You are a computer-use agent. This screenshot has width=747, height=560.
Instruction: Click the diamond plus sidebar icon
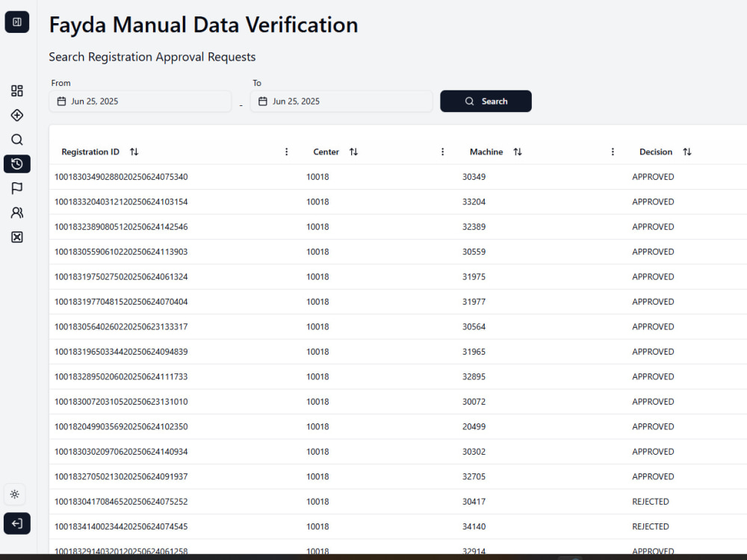(x=17, y=115)
